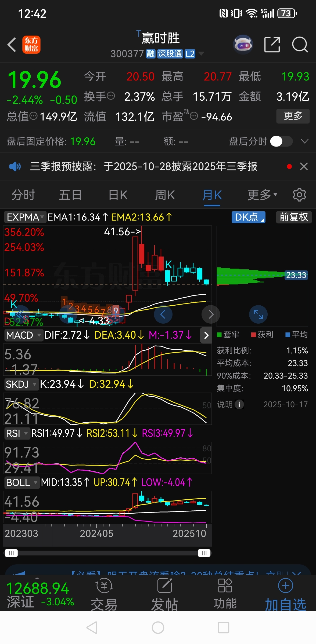Screen dimensions: 316x644
Task: Open the RSI indicator dropdown
Action: point(17,433)
